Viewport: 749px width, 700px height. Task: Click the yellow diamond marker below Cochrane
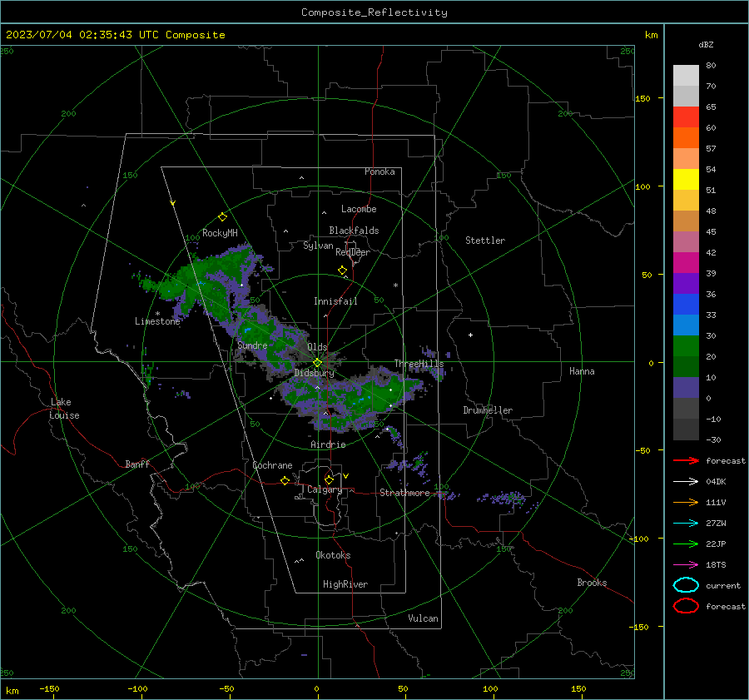[x=285, y=481]
